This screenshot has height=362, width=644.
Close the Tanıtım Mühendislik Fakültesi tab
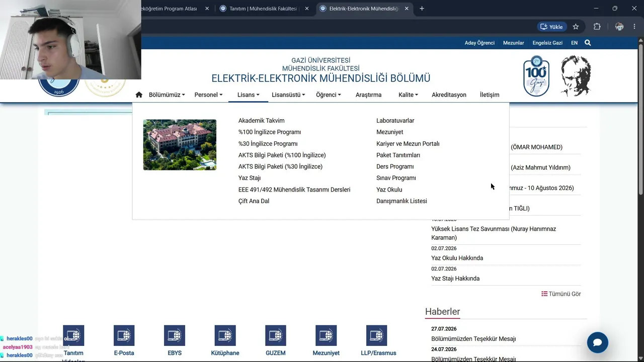307,9
